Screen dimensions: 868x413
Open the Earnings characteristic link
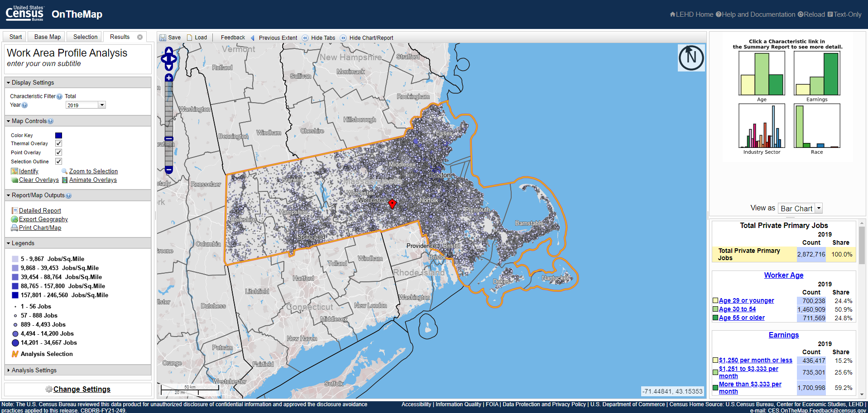783,335
